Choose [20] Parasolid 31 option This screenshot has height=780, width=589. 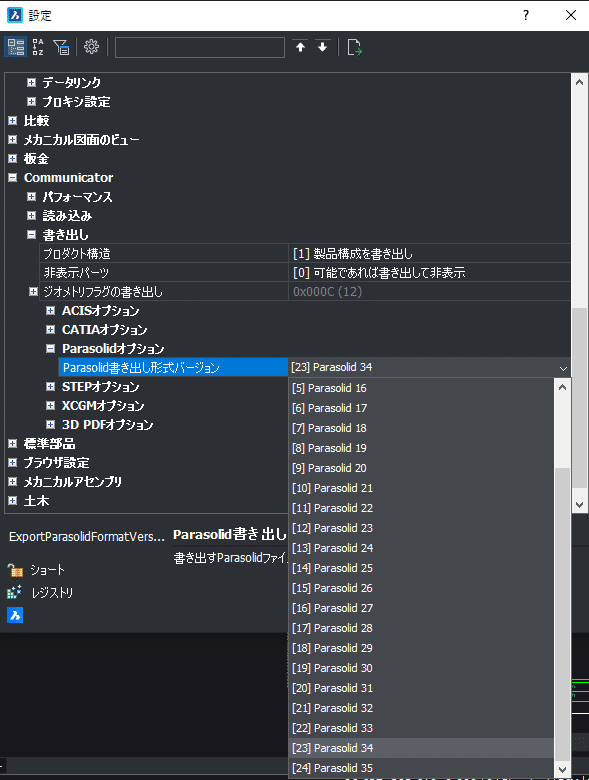pos(421,688)
